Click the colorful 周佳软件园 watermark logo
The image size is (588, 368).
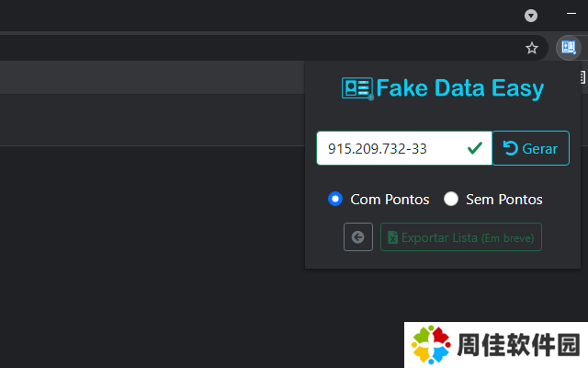coord(434,347)
